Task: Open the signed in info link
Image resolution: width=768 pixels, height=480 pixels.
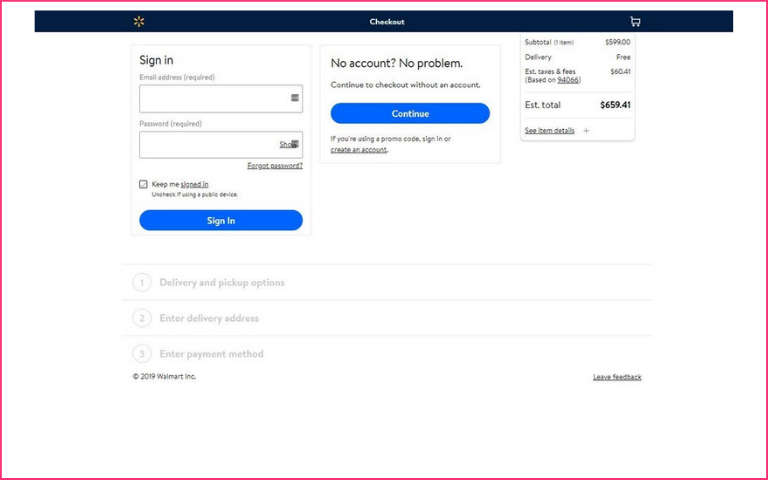Action: click(194, 184)
